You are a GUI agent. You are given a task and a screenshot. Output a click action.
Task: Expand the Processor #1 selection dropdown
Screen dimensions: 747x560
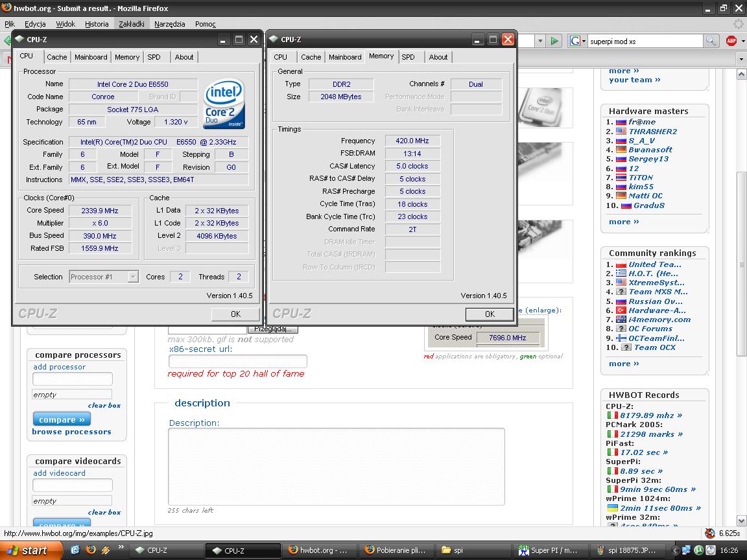pyautogui.click(x=134, y=277)
